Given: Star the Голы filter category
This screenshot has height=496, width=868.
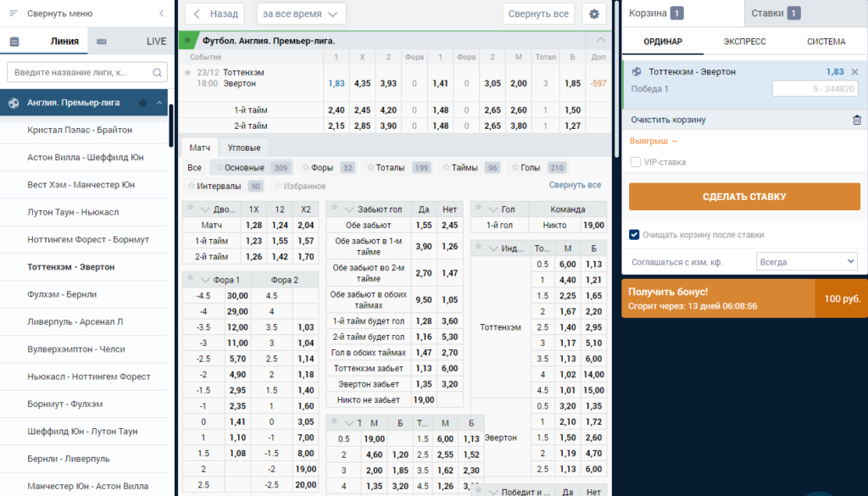Looking at the screenshot, I should pos(515,168).
